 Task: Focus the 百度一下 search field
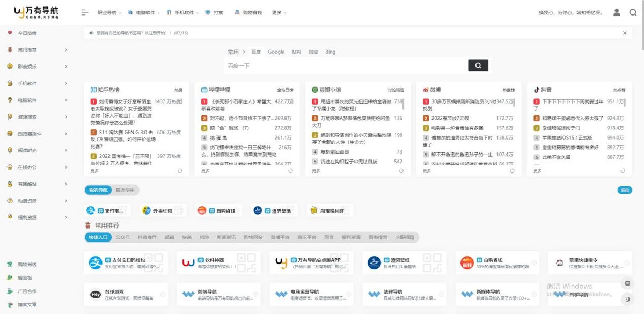pos(346,65)
